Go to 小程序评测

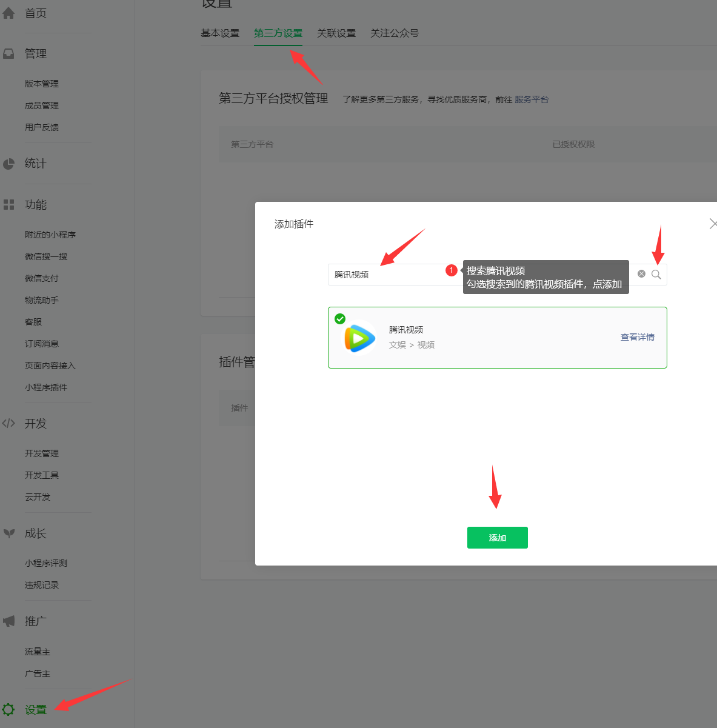click(x=46, y=563)
